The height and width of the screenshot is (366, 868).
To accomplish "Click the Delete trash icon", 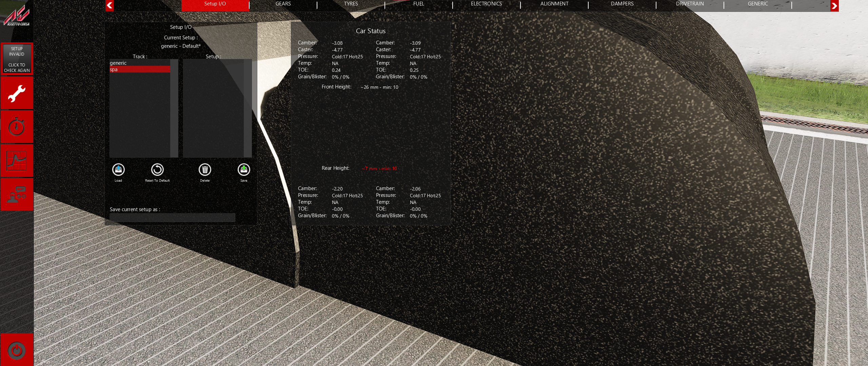I will click(x=205, y=170).
